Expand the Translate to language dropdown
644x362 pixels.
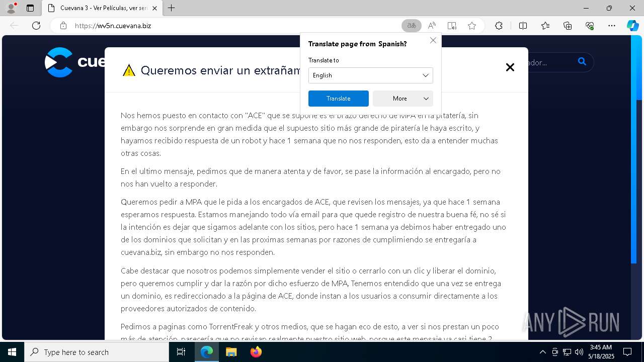point(371,75)
